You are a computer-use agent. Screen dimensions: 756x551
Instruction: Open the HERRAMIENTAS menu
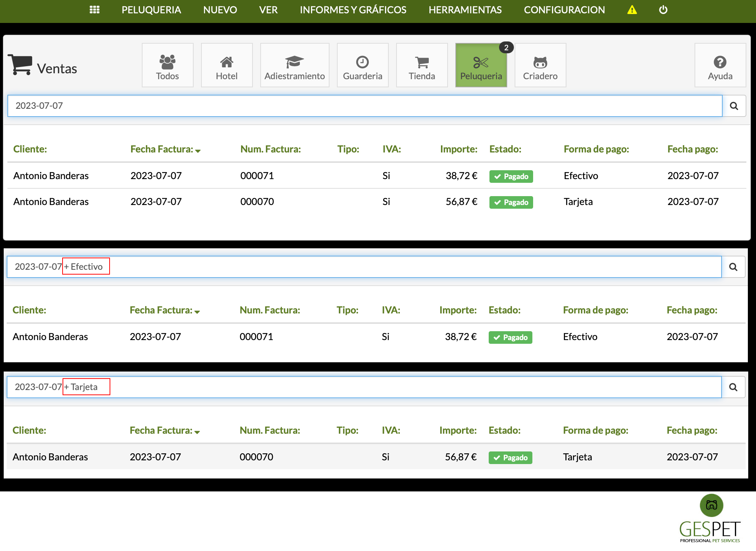465,10
